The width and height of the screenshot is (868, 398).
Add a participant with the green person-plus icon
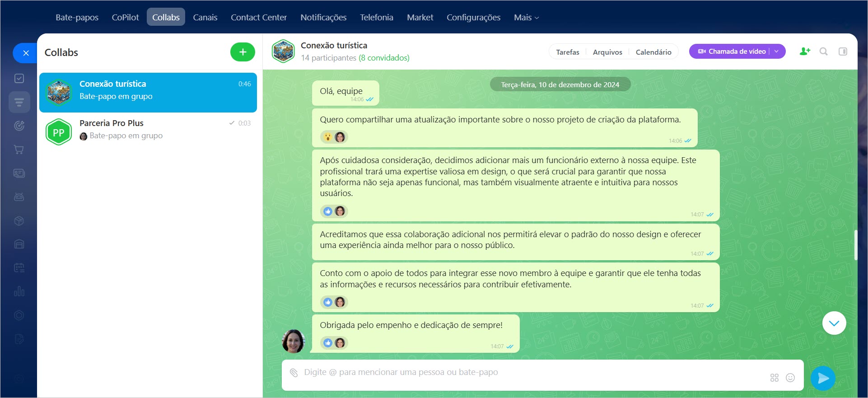point(805,52)
